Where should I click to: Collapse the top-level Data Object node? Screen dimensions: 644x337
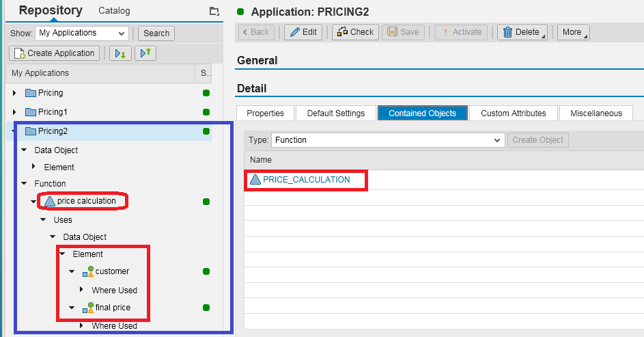click(x=24, y=150)
